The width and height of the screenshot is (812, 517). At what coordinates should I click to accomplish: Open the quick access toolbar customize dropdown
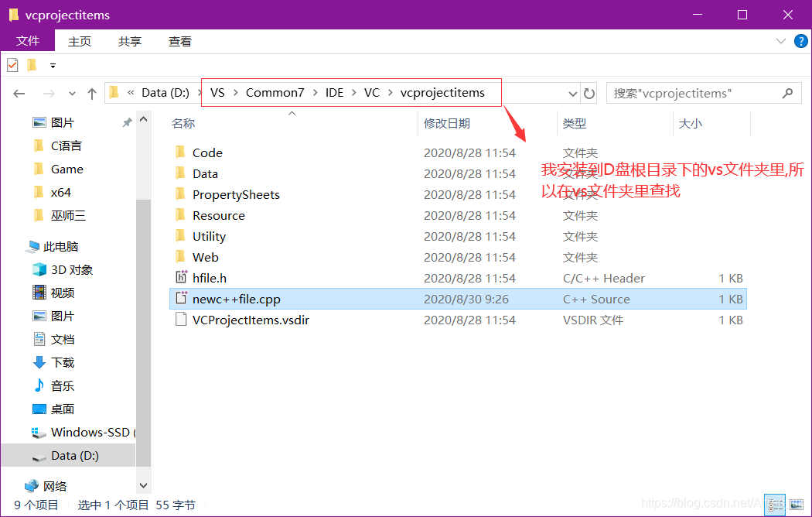point(51,66)
